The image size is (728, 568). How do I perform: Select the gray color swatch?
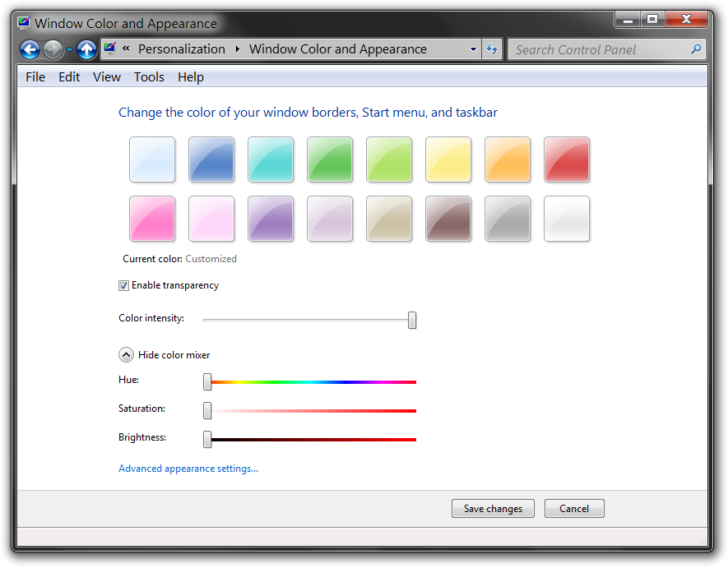(x=508, y=219)
